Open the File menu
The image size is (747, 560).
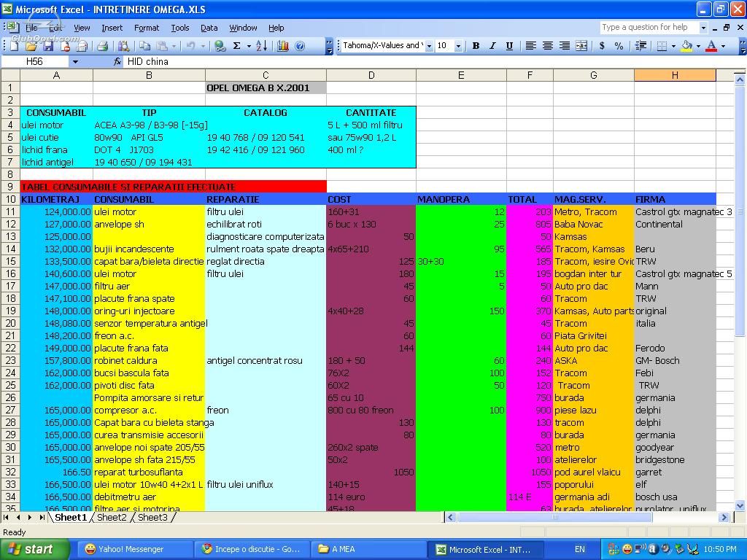tap(31, 28)
